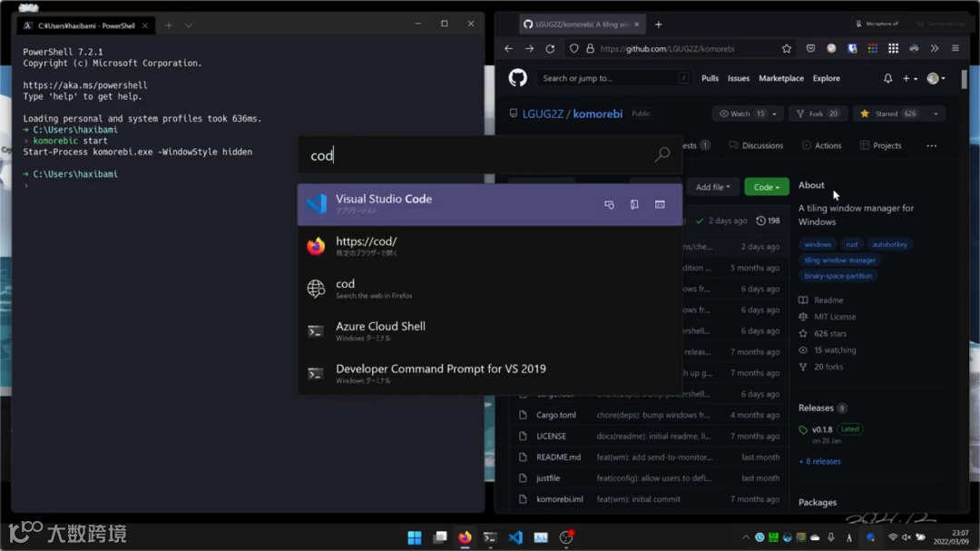This screenshot has width=980, height=551.
Task: Click the 'rust' topic tag
Action: (851, 244)
